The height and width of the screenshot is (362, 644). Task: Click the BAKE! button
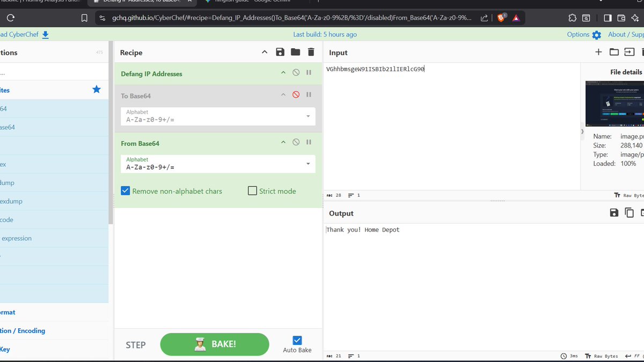(x=214, y=344)
